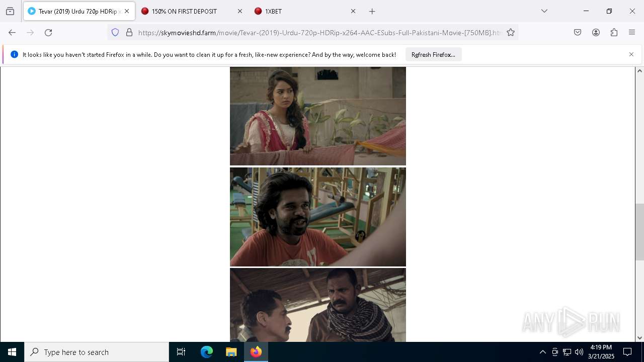644x362 pixels.
Task: Expand the list all tabs dropdown
Action: 544,11
